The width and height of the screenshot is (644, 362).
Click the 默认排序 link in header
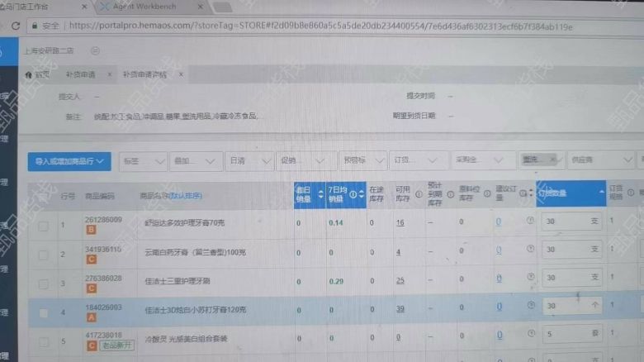186,196
